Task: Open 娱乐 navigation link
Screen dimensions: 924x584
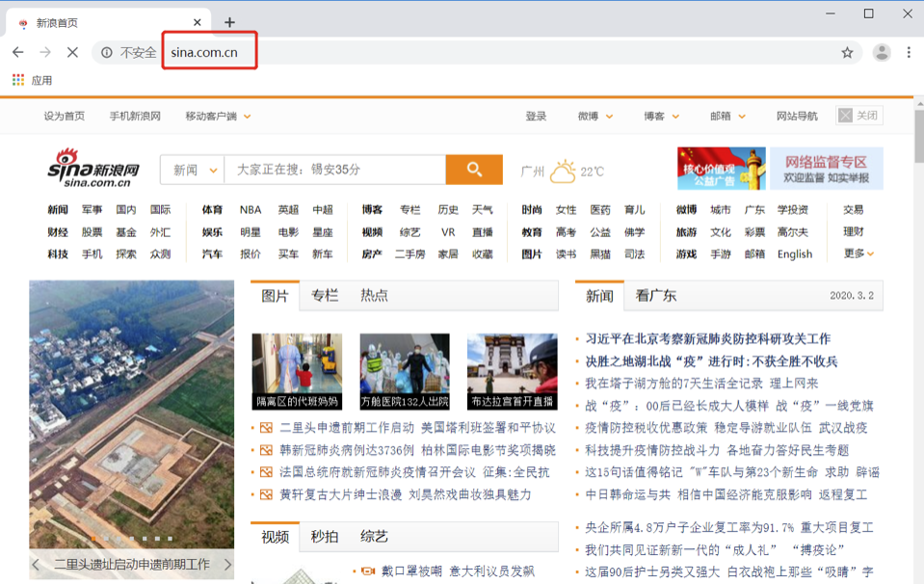Action: click(212, 232)
